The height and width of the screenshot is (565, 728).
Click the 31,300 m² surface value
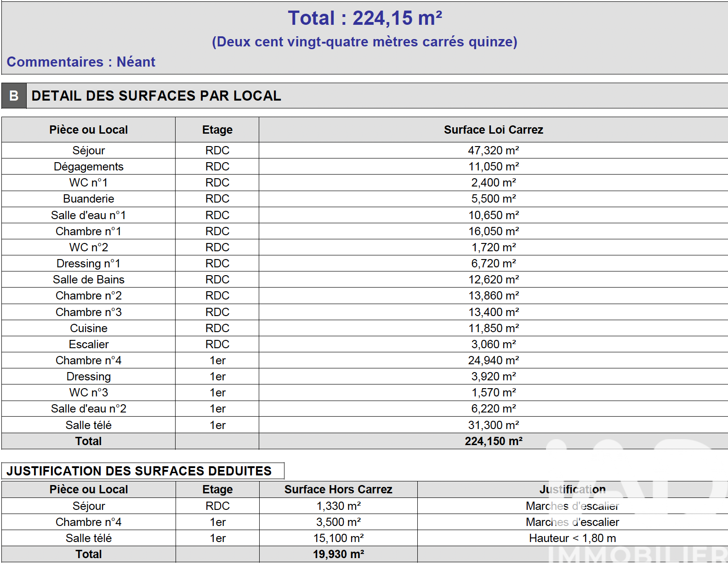(493, 425)
